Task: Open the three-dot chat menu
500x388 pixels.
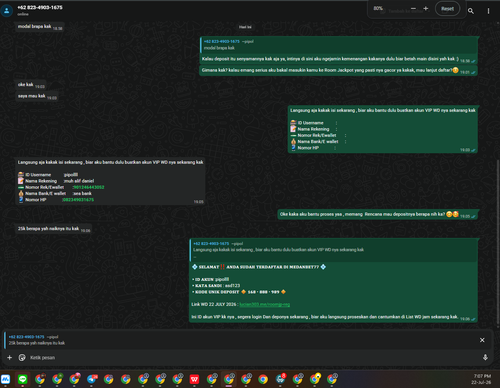Action: 488,11
